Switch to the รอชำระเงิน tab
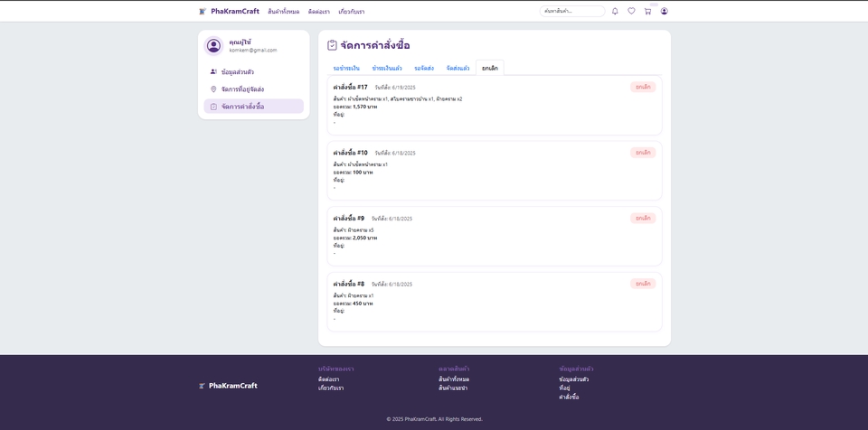Screen dimensions: 868x430 346,68
